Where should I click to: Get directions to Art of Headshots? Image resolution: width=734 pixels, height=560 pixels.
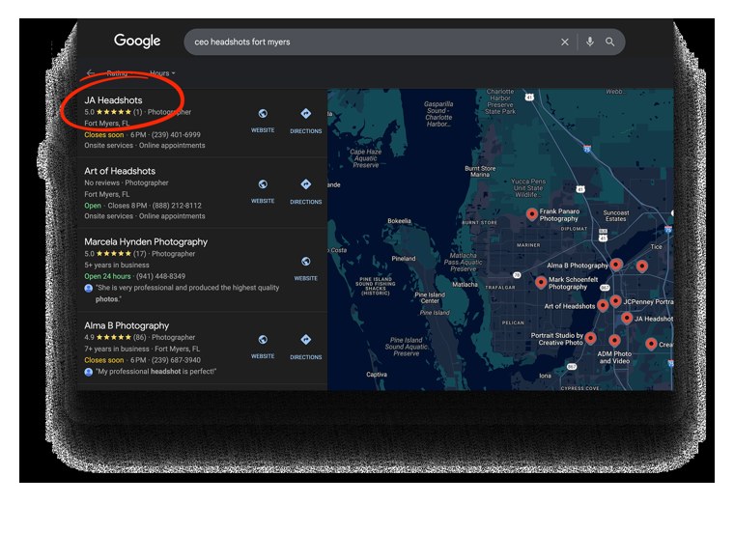pyautogui.click(x=306, y=184)
